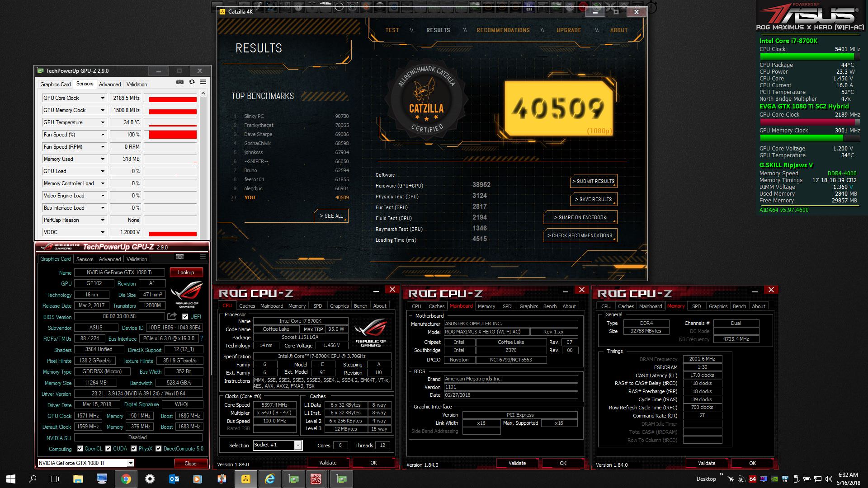Viewport: 868px width, 488px height.
Task: Click NVIDIA tray icon
Action: point(774,479)
